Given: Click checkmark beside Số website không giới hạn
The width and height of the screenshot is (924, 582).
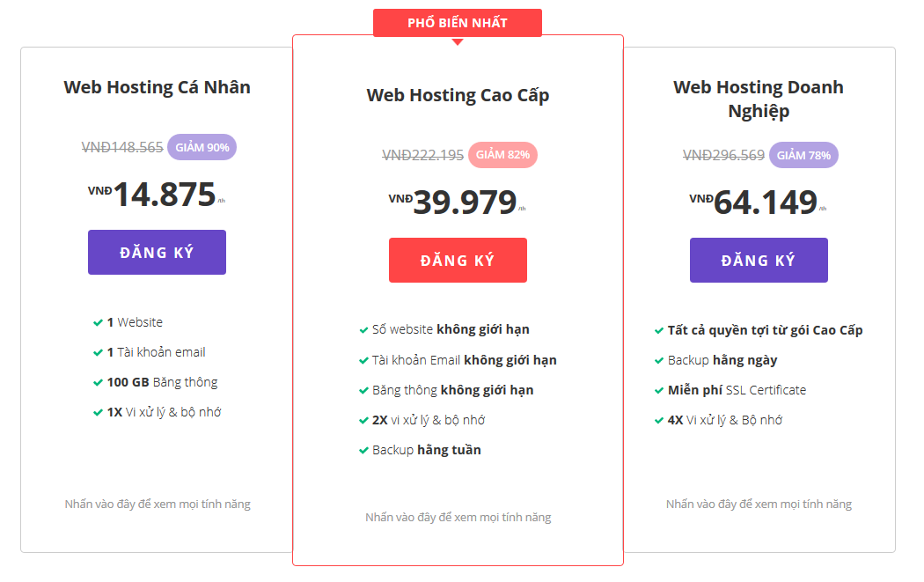Looking at the screenshot, I should pos(363,330).
